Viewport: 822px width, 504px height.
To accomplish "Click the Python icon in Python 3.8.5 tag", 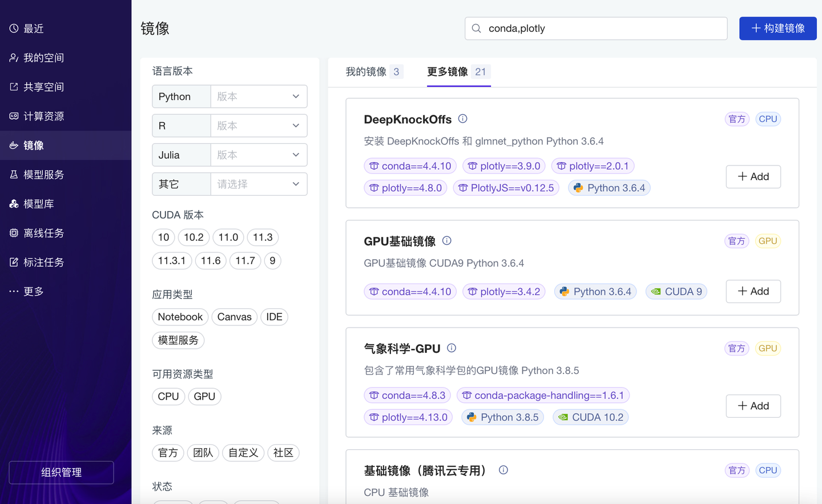I will click(x=472, y=417).
